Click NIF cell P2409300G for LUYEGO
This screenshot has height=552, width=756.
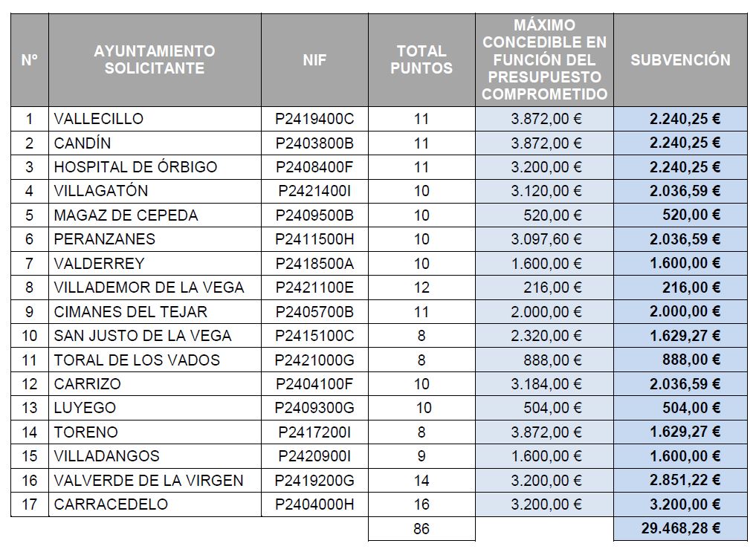point(315,408)
